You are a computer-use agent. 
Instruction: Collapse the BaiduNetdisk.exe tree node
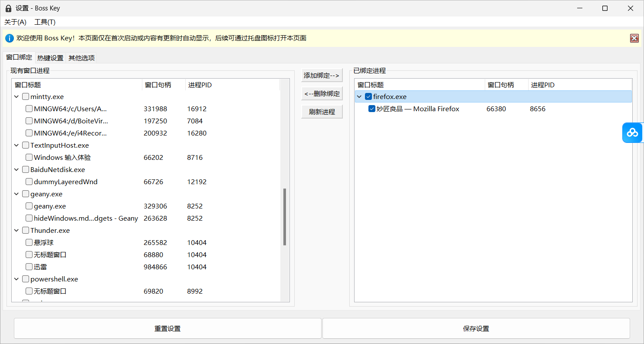pos(16,169)
